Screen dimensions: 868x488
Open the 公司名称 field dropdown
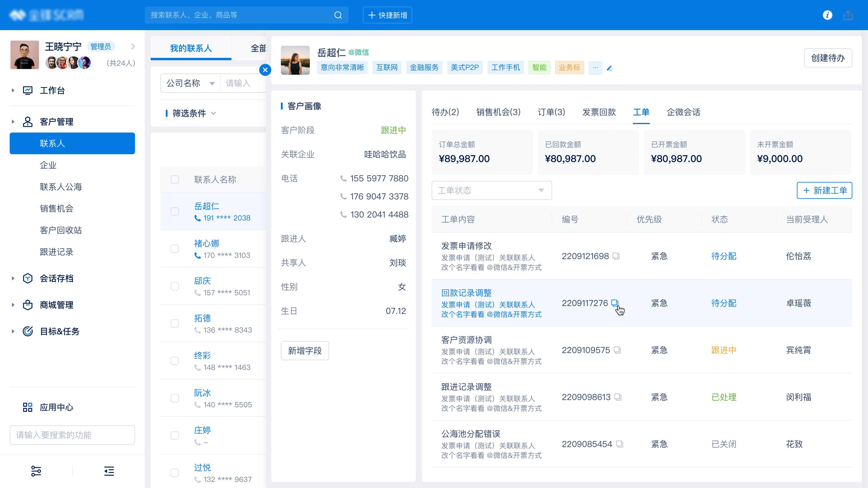pyautogui.click(x=190, y=83)
